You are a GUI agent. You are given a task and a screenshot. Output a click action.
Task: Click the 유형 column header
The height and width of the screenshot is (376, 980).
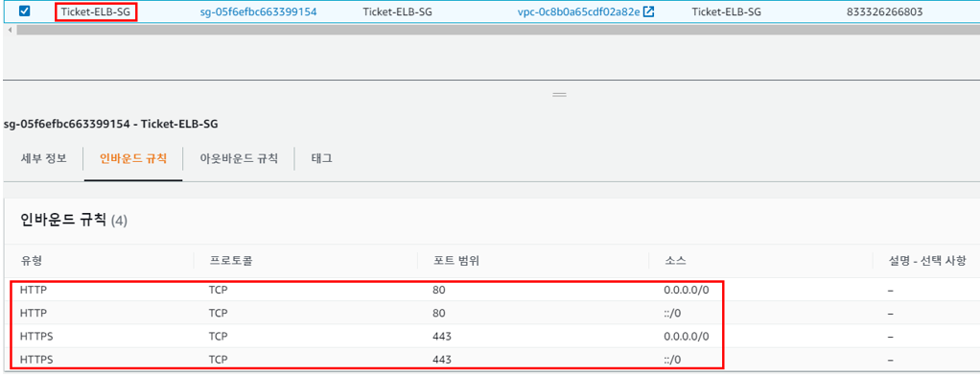(x=31, y=260)
